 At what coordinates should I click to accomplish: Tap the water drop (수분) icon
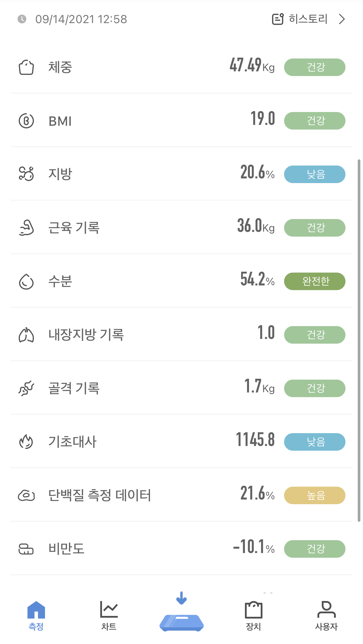point(26,281)
